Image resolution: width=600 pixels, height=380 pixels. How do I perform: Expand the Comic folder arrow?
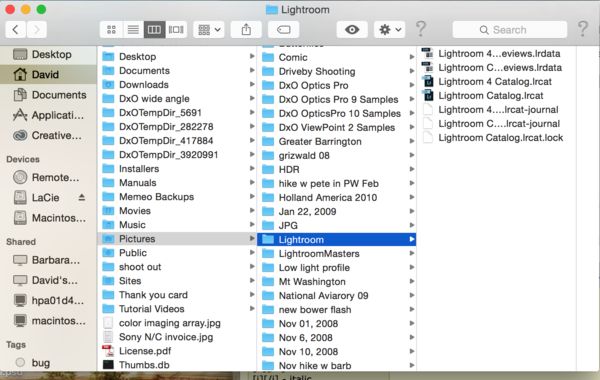point(412,57)
